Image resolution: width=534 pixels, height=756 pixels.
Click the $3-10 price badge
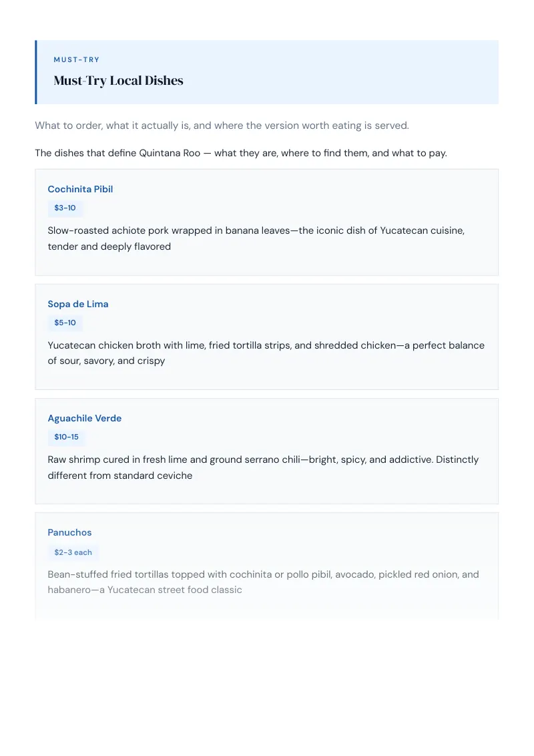pyautogui.click(x=65, y=208)
